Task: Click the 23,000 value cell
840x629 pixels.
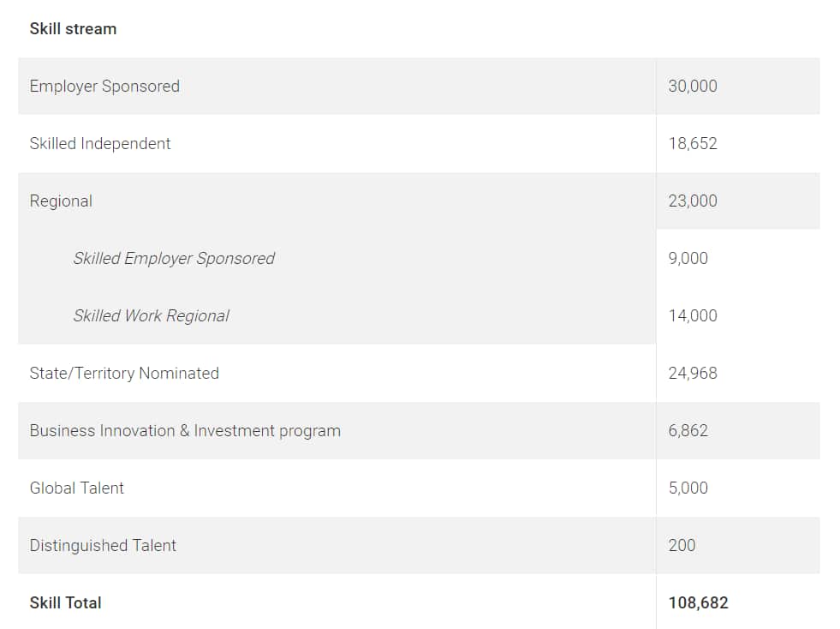Action: point(693,201)
